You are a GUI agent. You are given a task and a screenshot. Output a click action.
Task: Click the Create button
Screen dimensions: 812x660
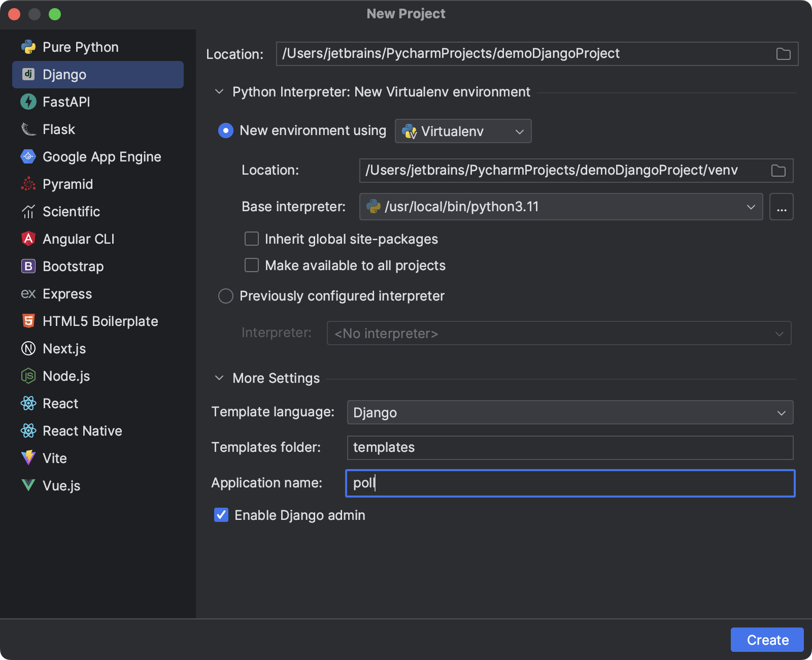point(766,640)
